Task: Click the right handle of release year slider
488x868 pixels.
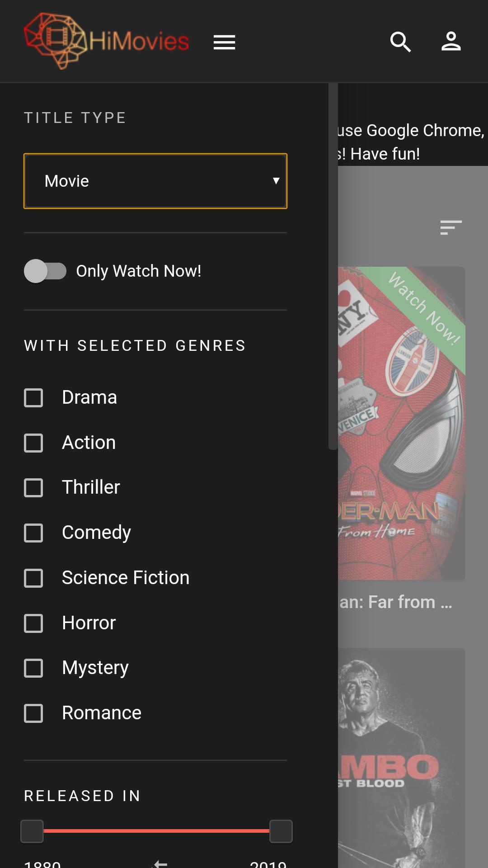Action: (x=281, y=831)
